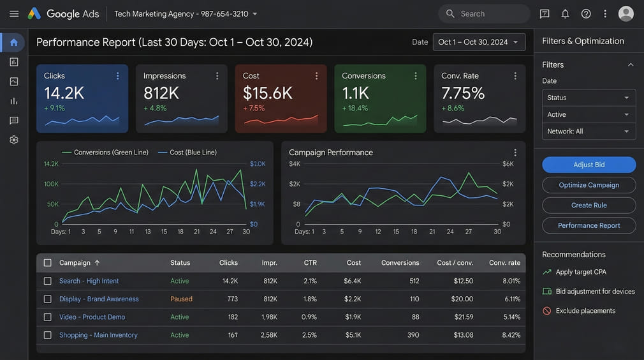This screenshot has height=360, width=644.
Task: Open the sidebar settings gear
Action: tap(14, 140)
